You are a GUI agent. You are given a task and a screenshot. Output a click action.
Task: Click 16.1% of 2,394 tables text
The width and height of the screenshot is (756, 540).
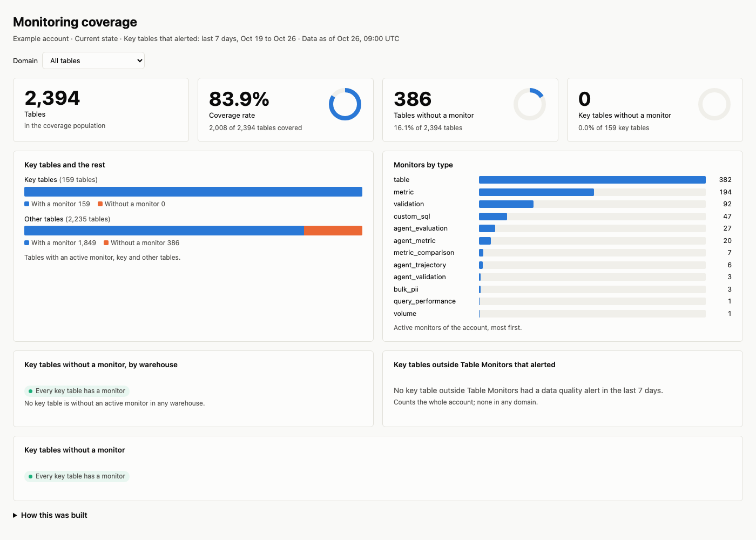428,128
